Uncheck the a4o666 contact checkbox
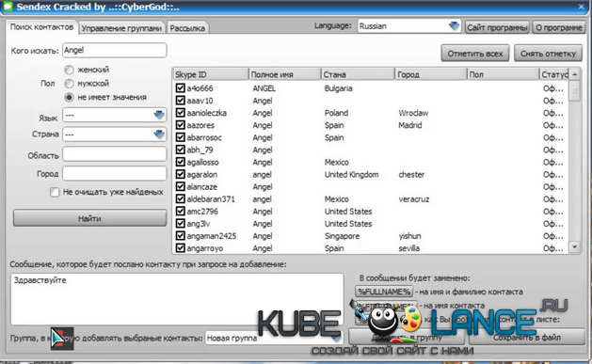Viewport: 592px width, 364px height. tap(180, 88)
